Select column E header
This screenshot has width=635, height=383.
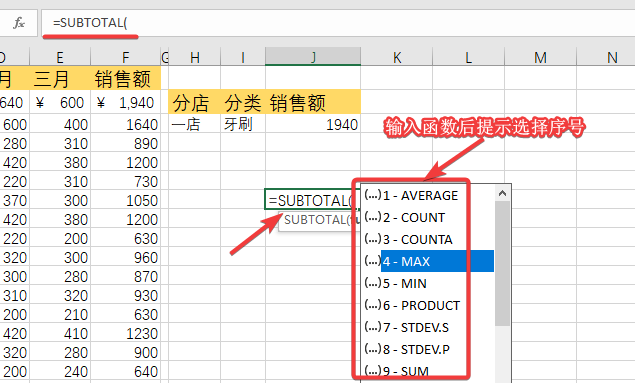(x=60, y=57)
